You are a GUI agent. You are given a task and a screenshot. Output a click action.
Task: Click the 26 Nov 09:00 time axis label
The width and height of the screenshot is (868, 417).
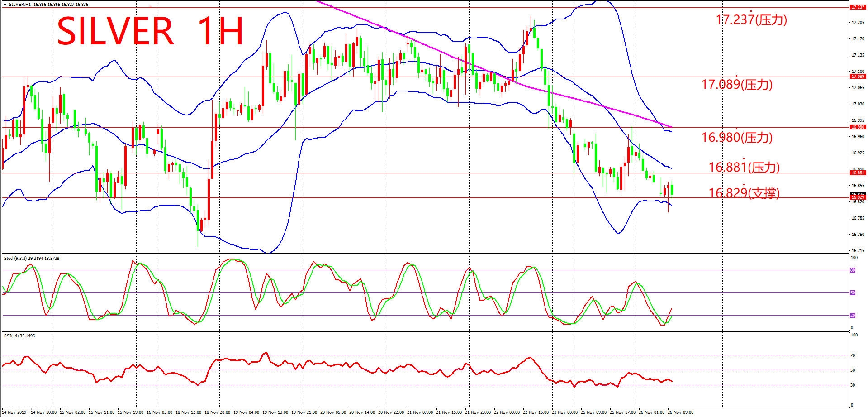pos(680,412)
